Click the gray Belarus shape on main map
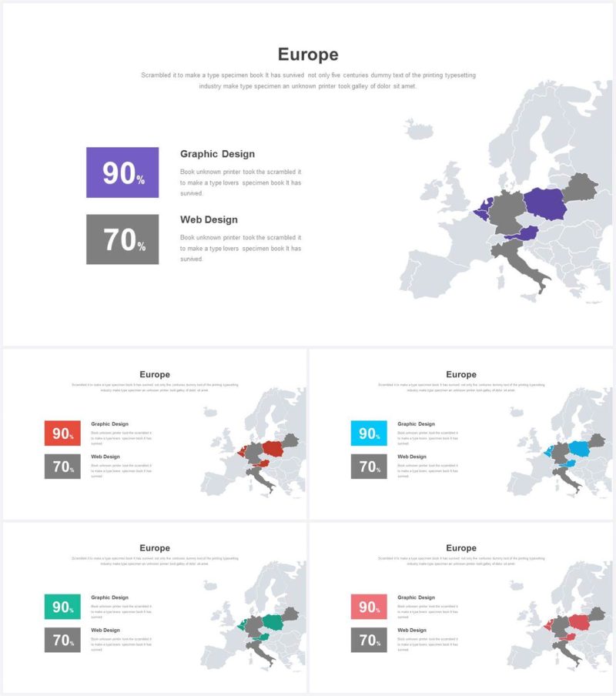616x696 pixels. point(580,187)
